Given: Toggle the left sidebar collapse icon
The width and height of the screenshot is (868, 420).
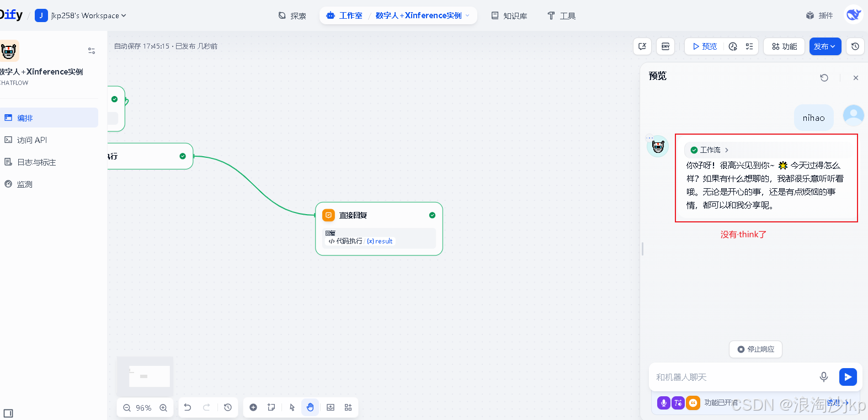Looking at the screenshot, I should [8, 413].
